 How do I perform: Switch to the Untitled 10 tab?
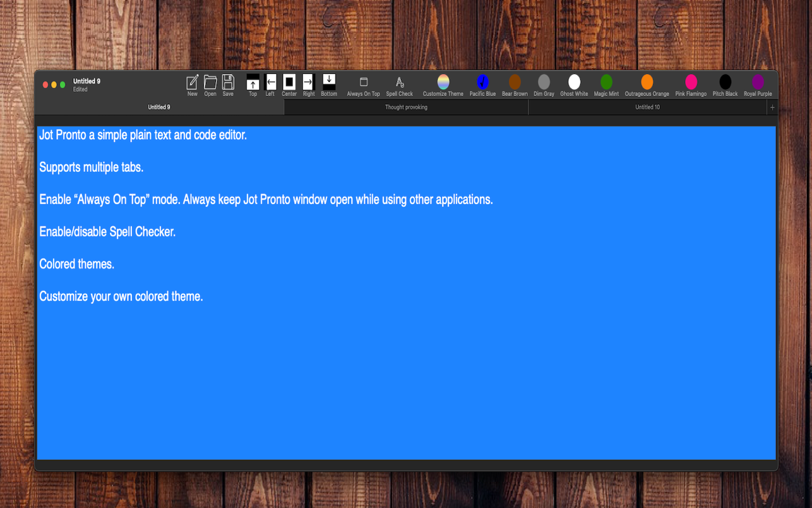[x=647, y=107]
